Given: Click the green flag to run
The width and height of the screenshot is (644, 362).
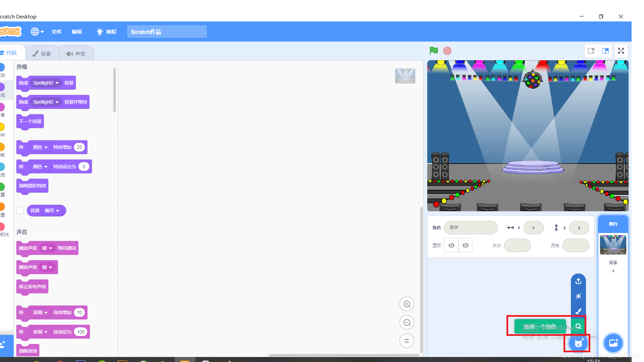Looking at the screenshot, I should click(x=434, y=51).
